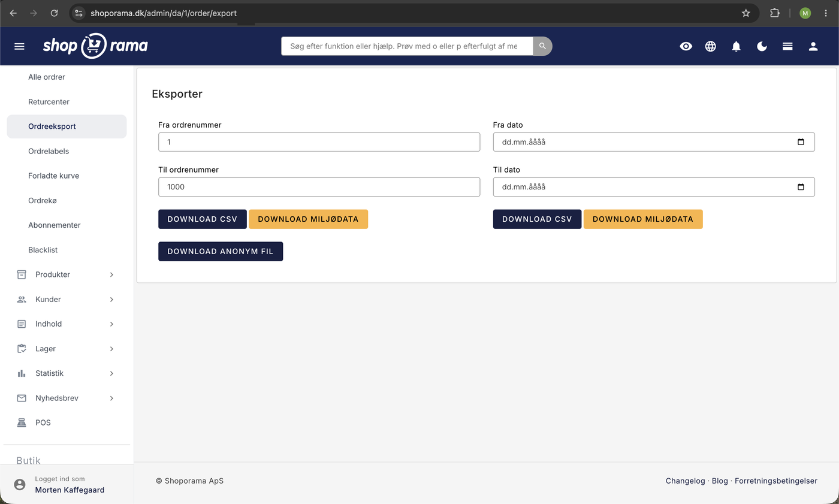The image size is (839, 504).
Task: Open Chrome three-dot menu
Action: pos(826,13)
